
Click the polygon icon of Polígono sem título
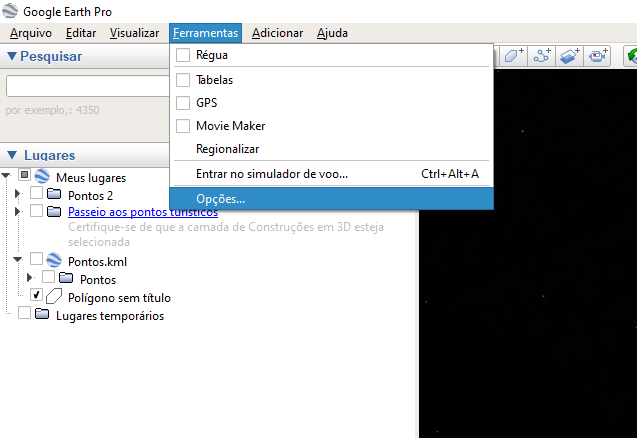tap(54, 297)
